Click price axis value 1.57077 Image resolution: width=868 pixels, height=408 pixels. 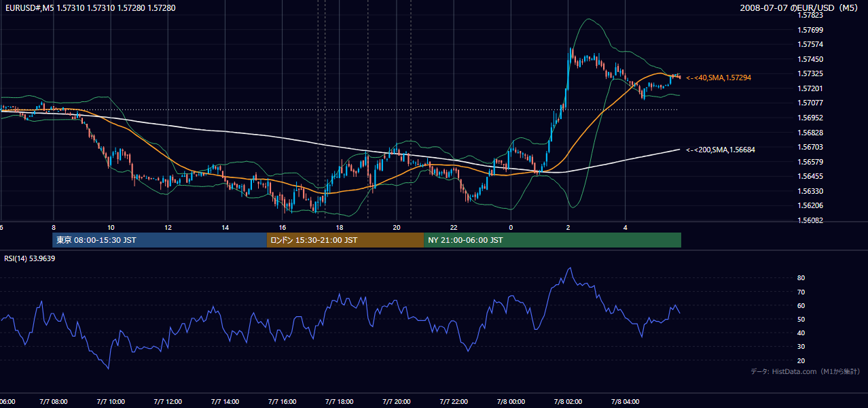coord(811,103)
